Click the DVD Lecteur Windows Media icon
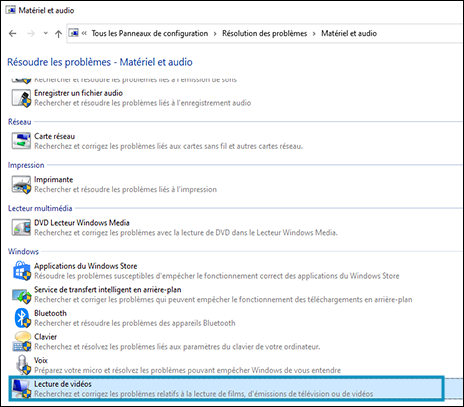Image resolution: width=464 pixels, height=407 pixels. click(21, 228)
